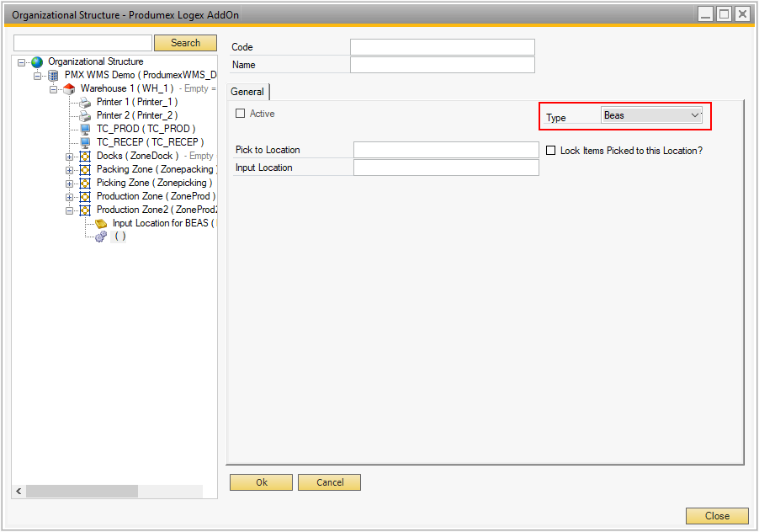
Task: Click the tree horizontal scrollbar thumb
Action: click(82, 492)
